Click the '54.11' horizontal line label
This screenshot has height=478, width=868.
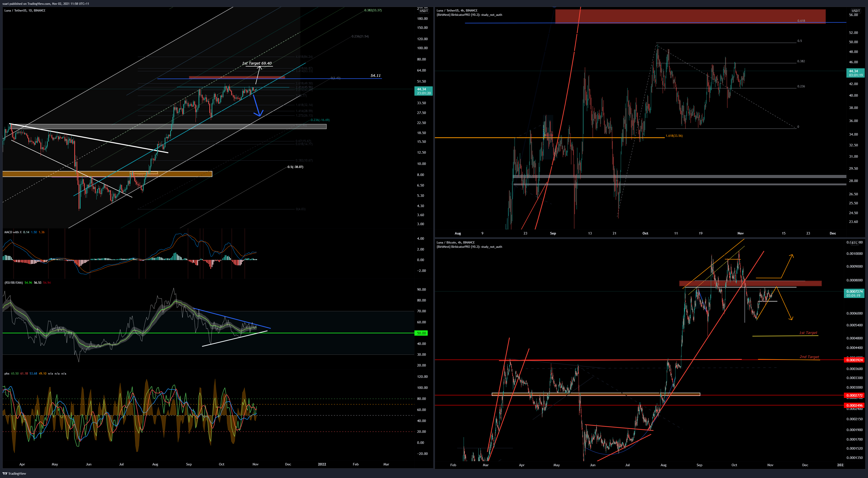pos(375,76)
